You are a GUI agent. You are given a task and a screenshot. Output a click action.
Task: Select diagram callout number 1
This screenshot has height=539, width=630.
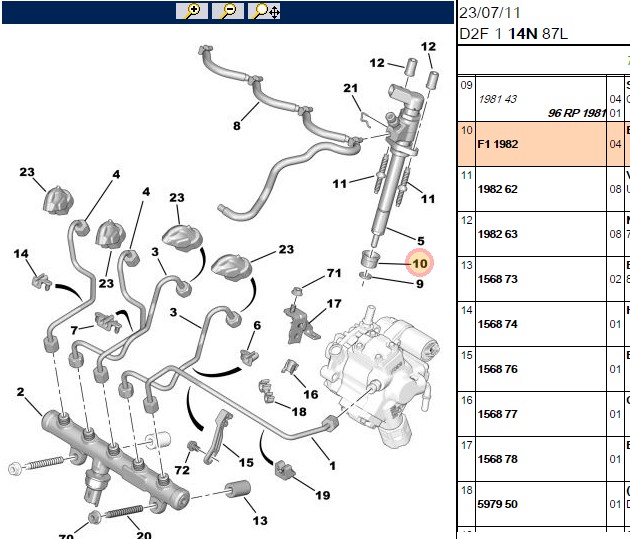[332, 466]
